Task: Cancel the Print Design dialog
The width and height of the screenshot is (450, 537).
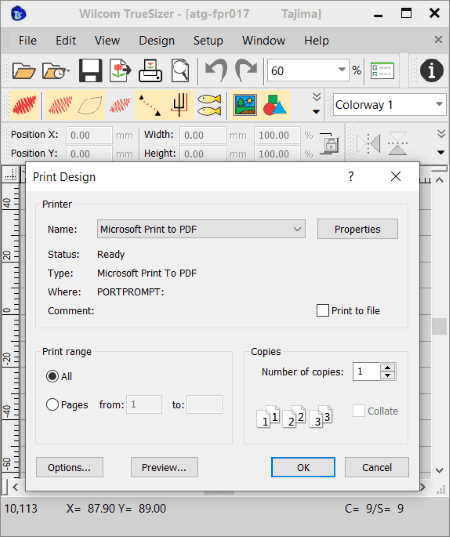Action: 377,467
